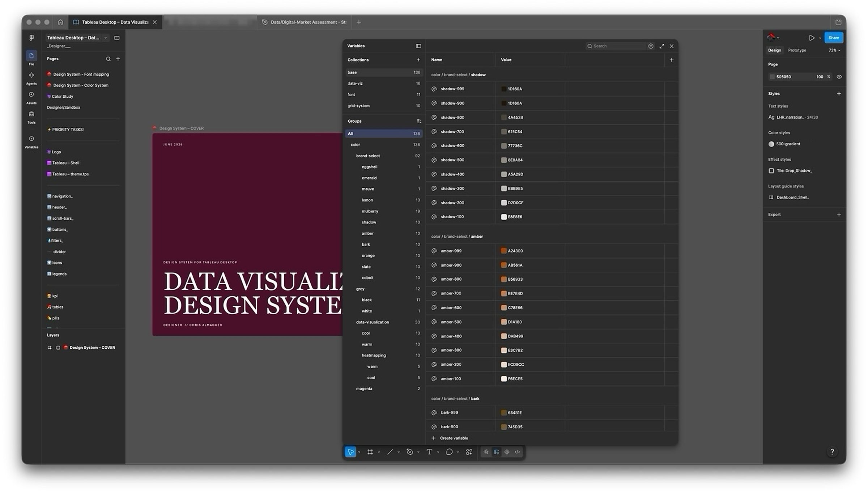Open Agents in the left rail
Screen dimensions: 868x493
pyautogui.click(x=31, y=78)
